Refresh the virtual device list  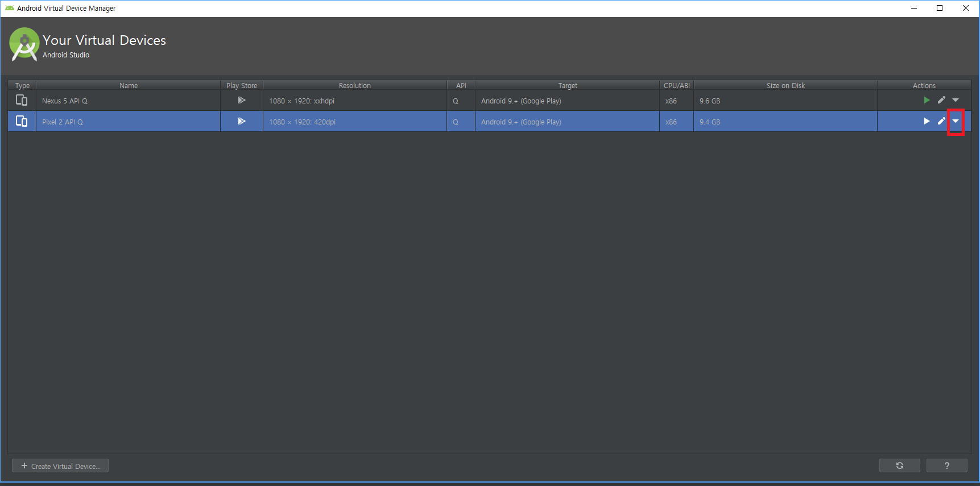pyautogui.click(x=900, y=466)
